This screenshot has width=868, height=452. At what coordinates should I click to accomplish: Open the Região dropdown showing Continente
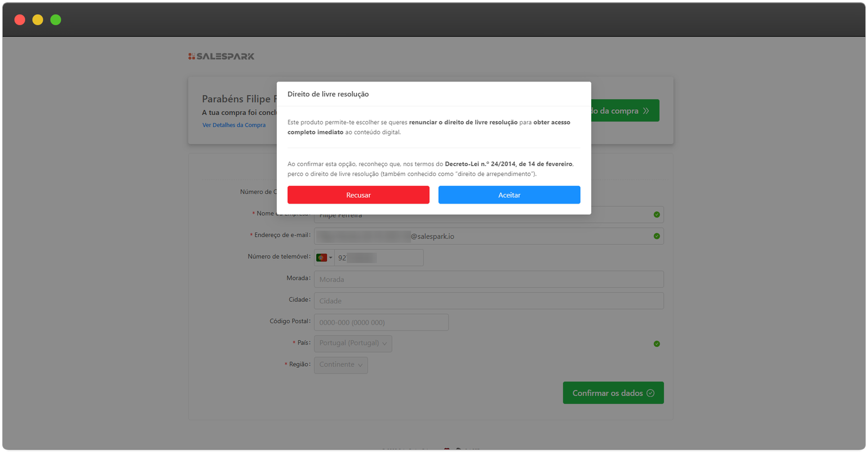pyautogui.click(x=341, y=365)
